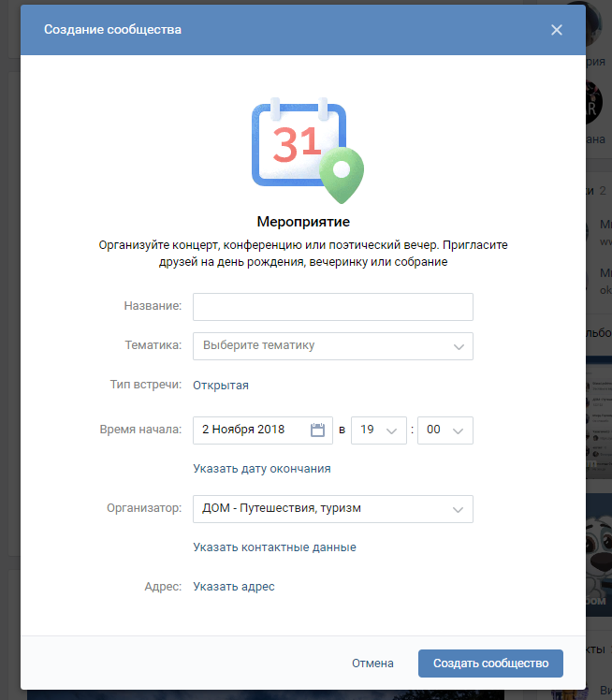The width and height of the screenshot is (612, 700).
Task: Click Указать дату окончания link
Action: pos(262,469)
